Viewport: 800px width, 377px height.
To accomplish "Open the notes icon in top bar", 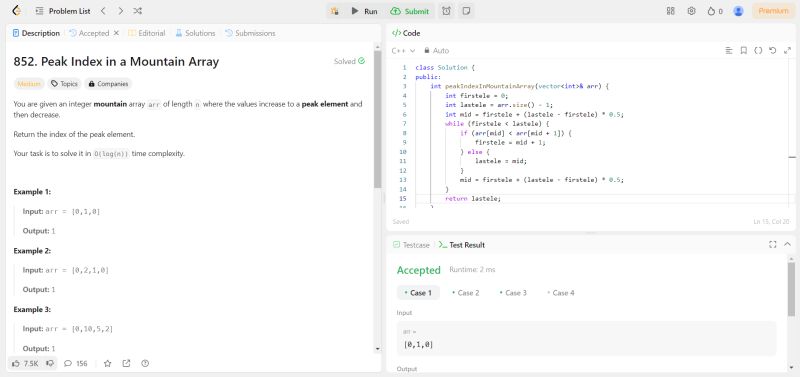I will [466, 11].
